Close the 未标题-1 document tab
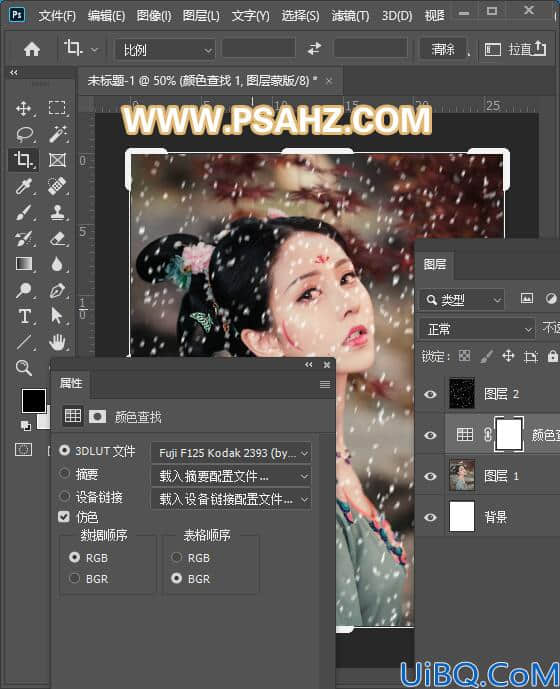The width and height of the screenshot is (560, 689). click(329, 81)
